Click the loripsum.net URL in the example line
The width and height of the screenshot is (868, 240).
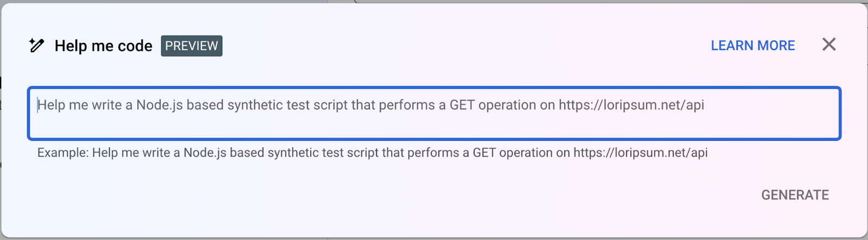[640, 153]
